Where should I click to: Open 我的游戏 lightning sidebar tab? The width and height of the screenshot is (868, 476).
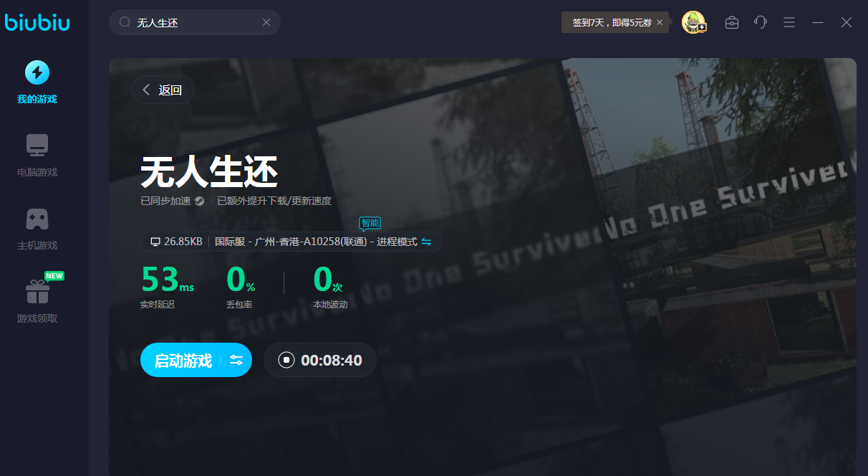[37, 72]
